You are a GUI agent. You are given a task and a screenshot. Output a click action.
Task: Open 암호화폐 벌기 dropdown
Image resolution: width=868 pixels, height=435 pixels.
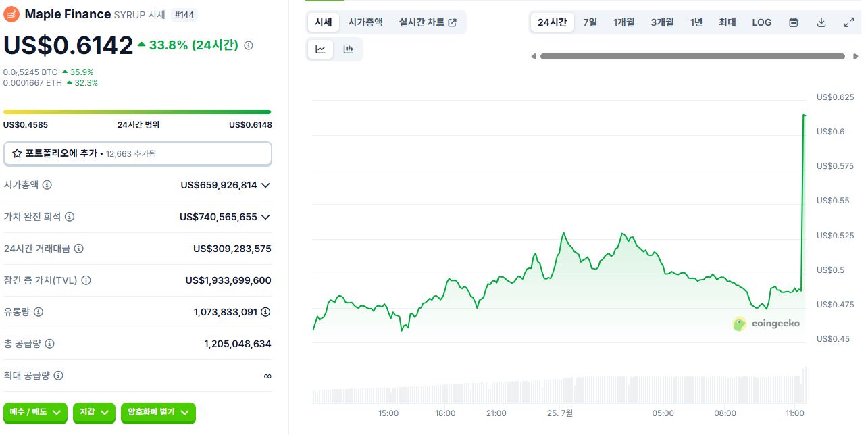coord(158,412)
